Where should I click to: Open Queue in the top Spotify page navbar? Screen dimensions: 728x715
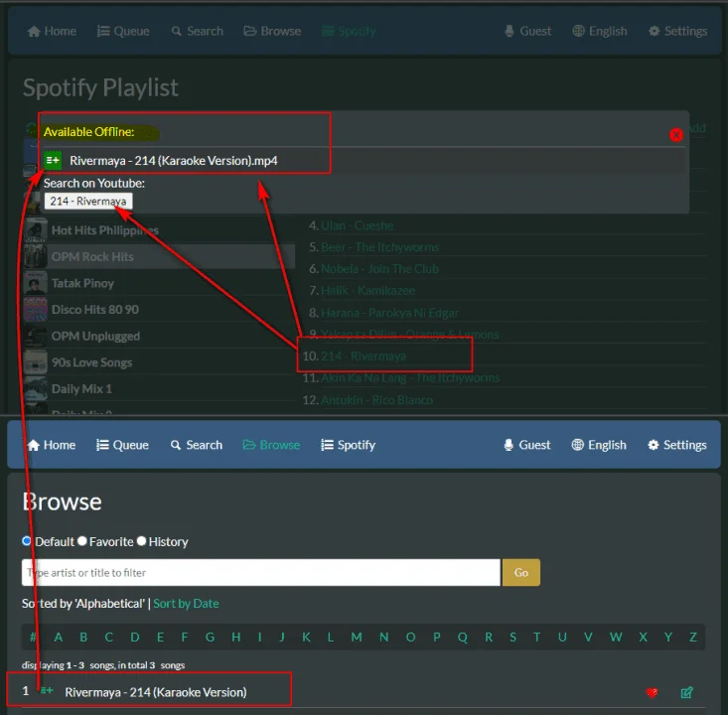point(123,31)
